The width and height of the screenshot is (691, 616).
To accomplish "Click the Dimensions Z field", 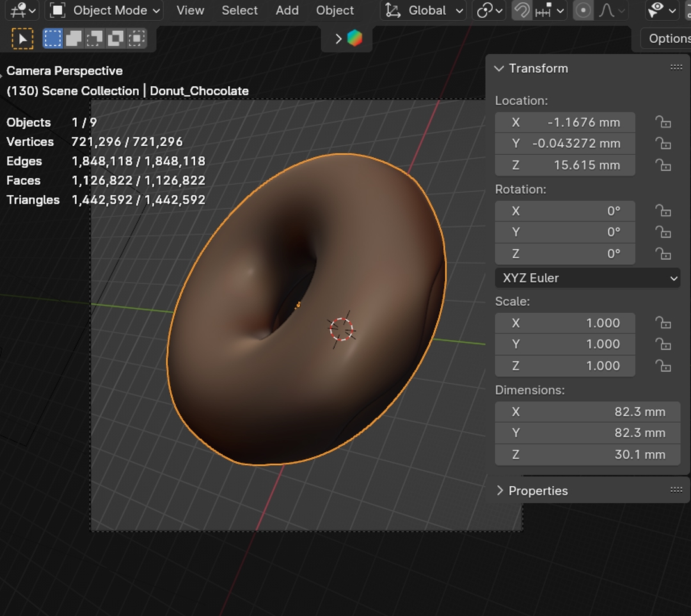I will pos(587,455).
